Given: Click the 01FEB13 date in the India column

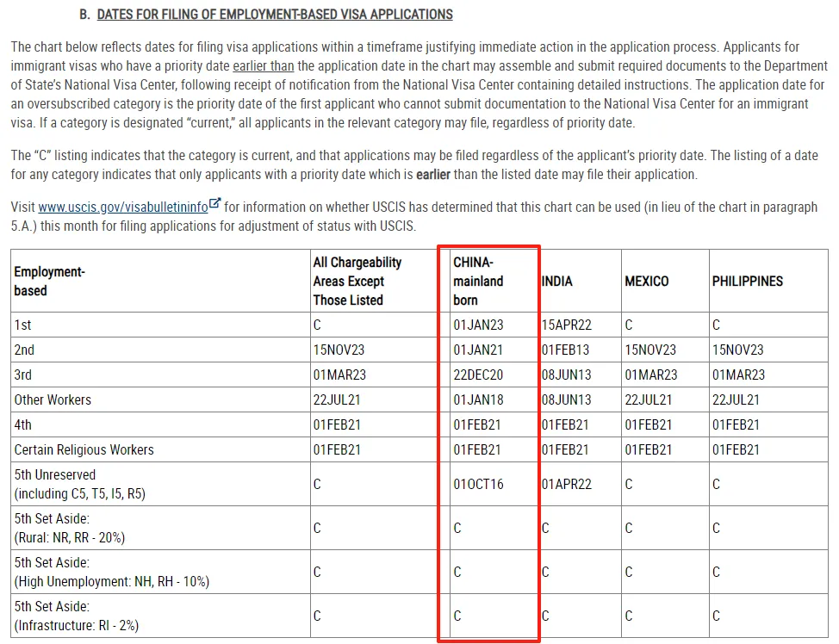Looking at the screenshot, I should [x=567, y=350].
